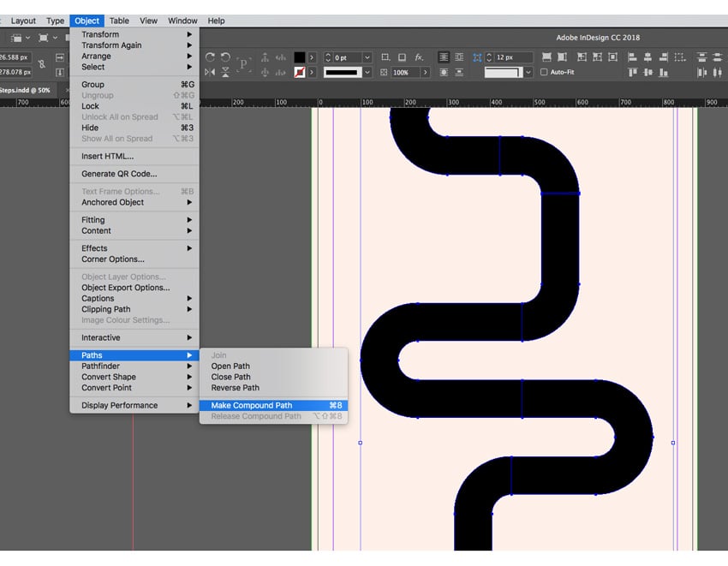Choose Make Compound Path from the submenu

click(252, 406)
